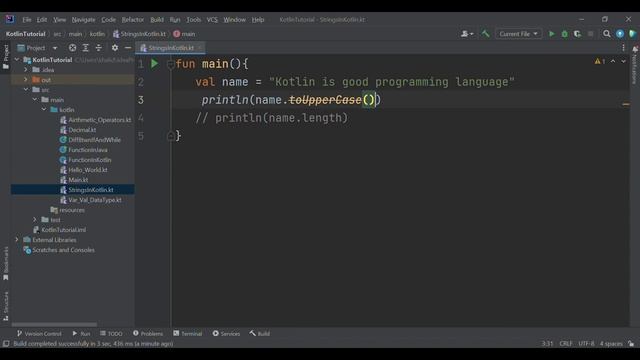Image resolution: width=640 pixels, height=360 pixels.
Task: Collapse all in the Project panel
Action: [x=99, y=48]
